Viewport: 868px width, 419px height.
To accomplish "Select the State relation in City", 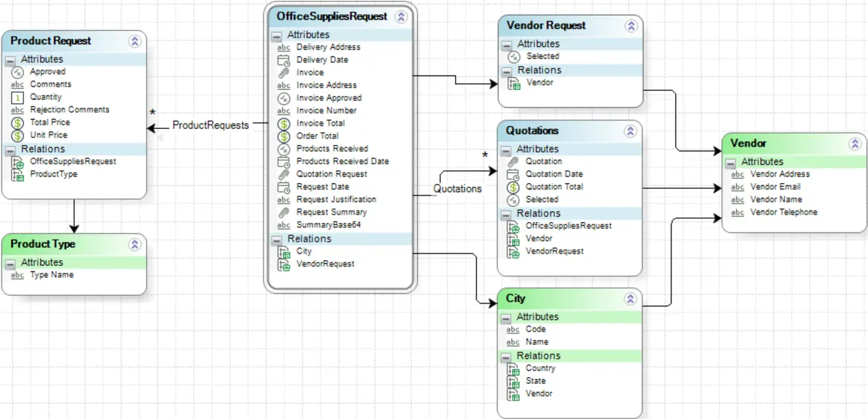I will coord(536,381).
